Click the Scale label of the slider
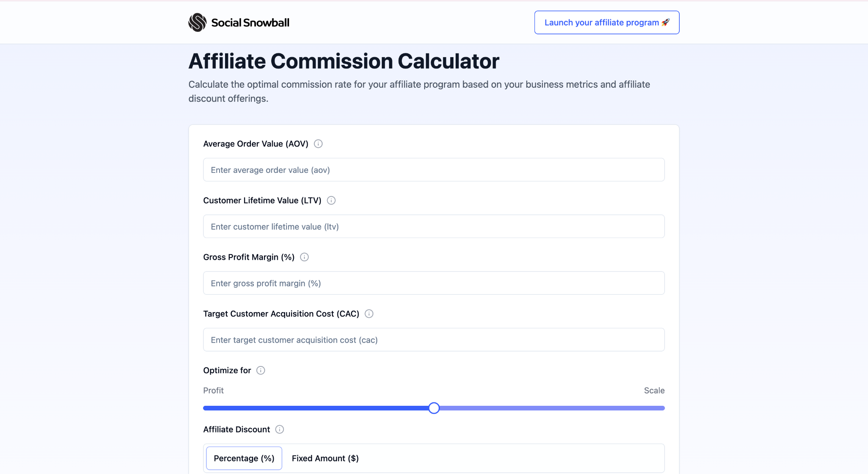Image resolution: width=868 pixels, height=474 pixels. pyautogui.click(x=654, y=391)
